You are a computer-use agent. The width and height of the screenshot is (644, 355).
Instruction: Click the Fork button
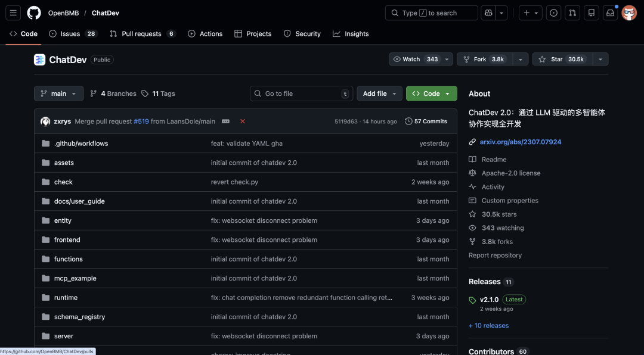[485, 59]
